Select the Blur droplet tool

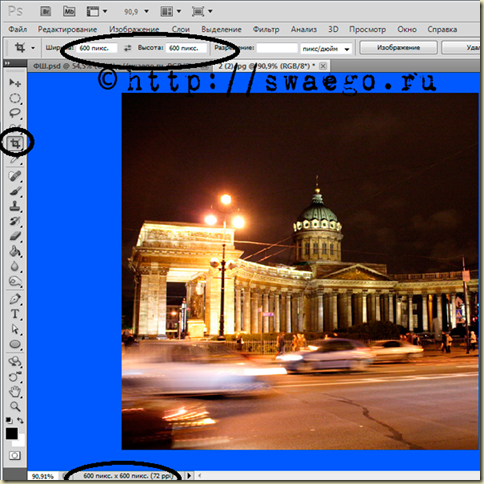(x=15, y=266)
